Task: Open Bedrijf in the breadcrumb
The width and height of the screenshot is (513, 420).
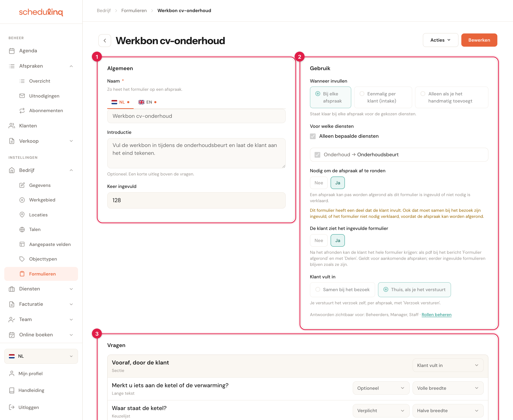Action: pos(104,11)
